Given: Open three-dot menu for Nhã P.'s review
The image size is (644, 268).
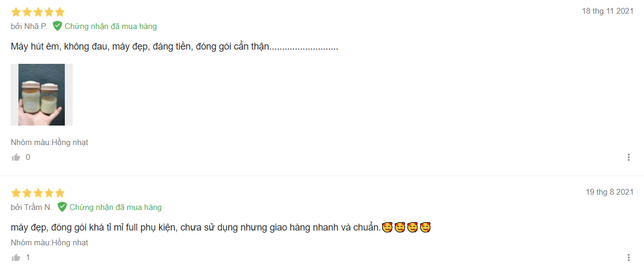Looking at the screenshot, I should (628, 157).
